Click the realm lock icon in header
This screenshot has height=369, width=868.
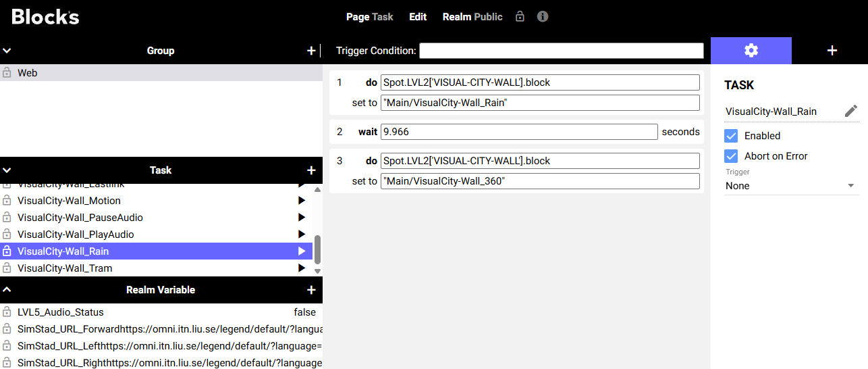[x=520, y=16]
